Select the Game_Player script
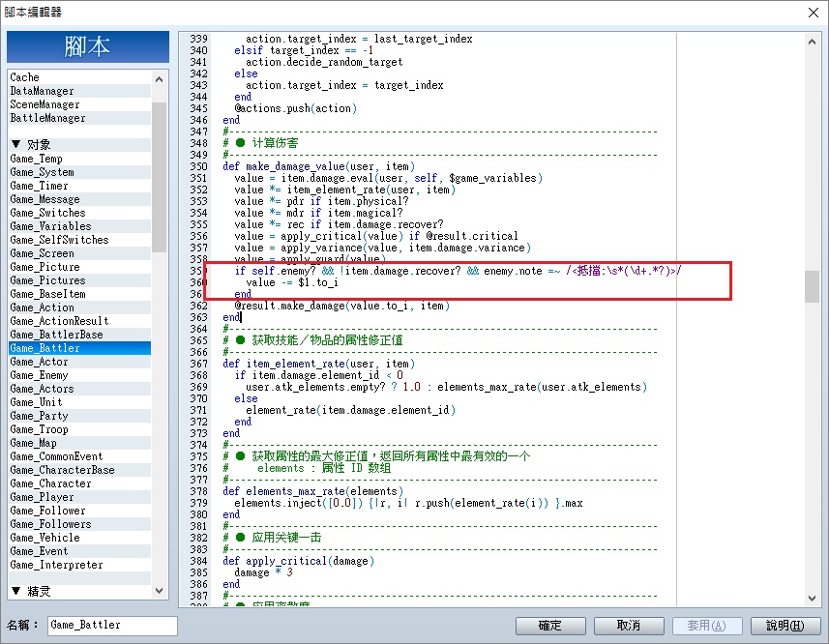Viewport: 829px width, 644px height. pyautogui.click(x=80, y=497)
